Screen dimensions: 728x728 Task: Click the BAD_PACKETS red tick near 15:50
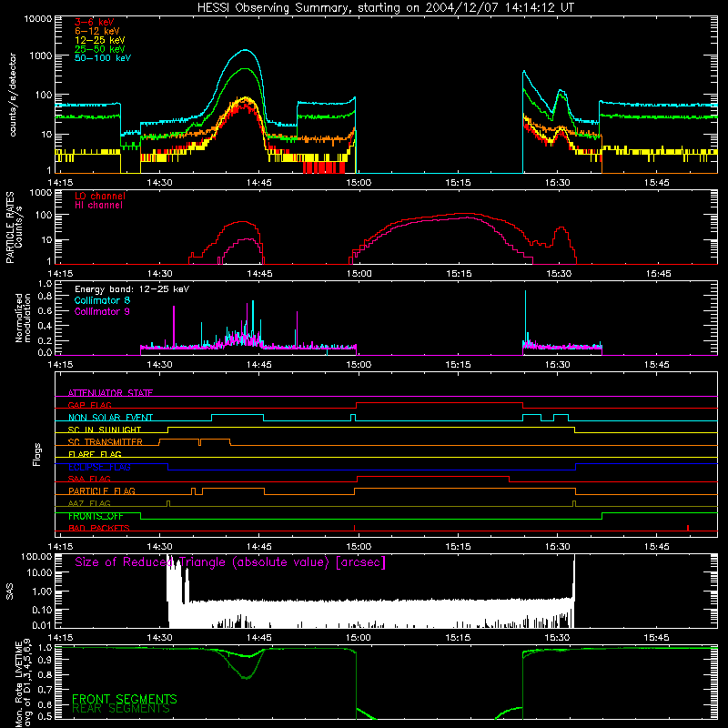[688, 528]
